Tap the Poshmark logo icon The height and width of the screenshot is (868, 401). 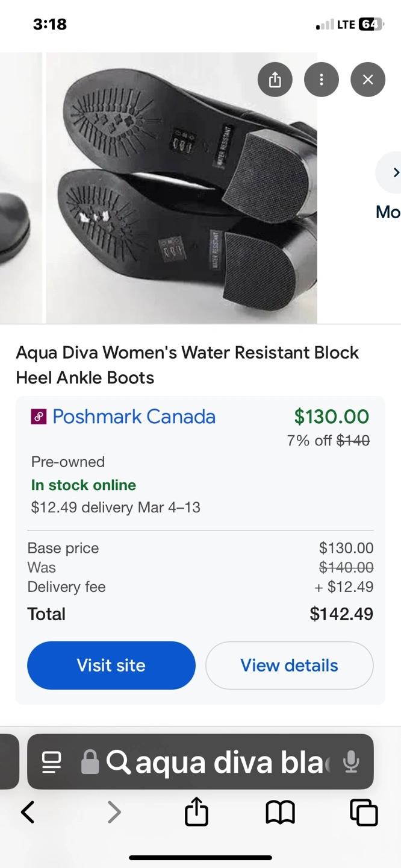coord(39,417)
